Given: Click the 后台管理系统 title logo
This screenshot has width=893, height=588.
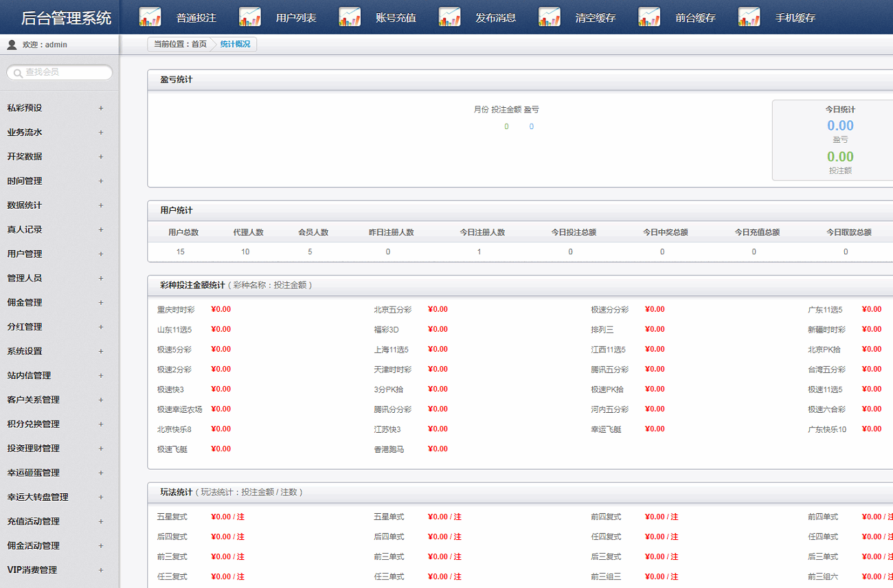Looking at the screenshot, I should (x=66, y=18).
